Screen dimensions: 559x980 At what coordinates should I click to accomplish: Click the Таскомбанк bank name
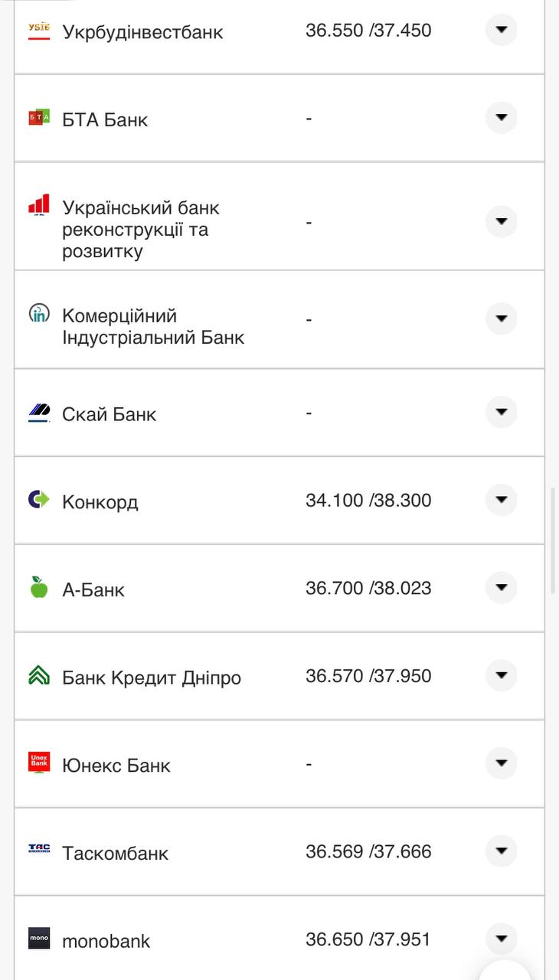[x=115, y=853]
